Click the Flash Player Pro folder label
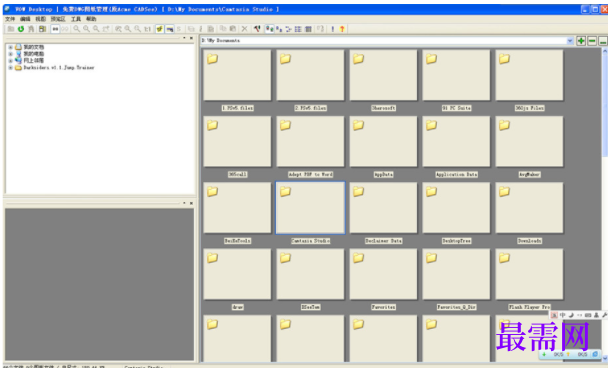This screenshot has height=368, width=608. 529,307
